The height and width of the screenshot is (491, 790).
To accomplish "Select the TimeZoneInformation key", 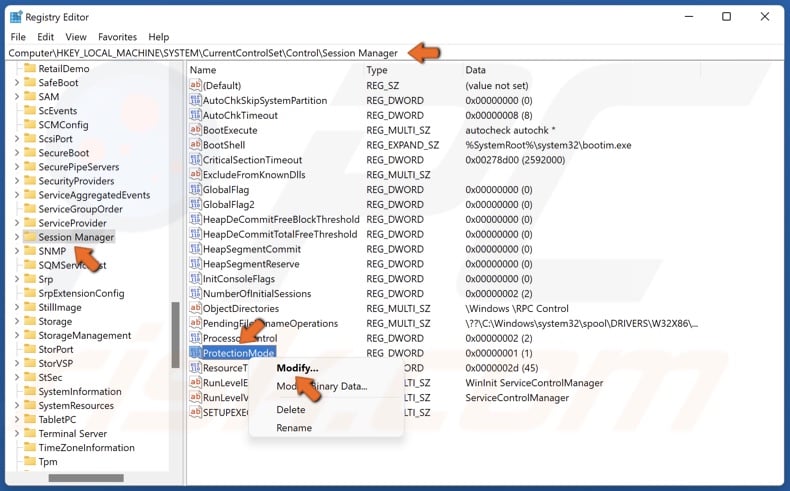I will coord(86,448).
